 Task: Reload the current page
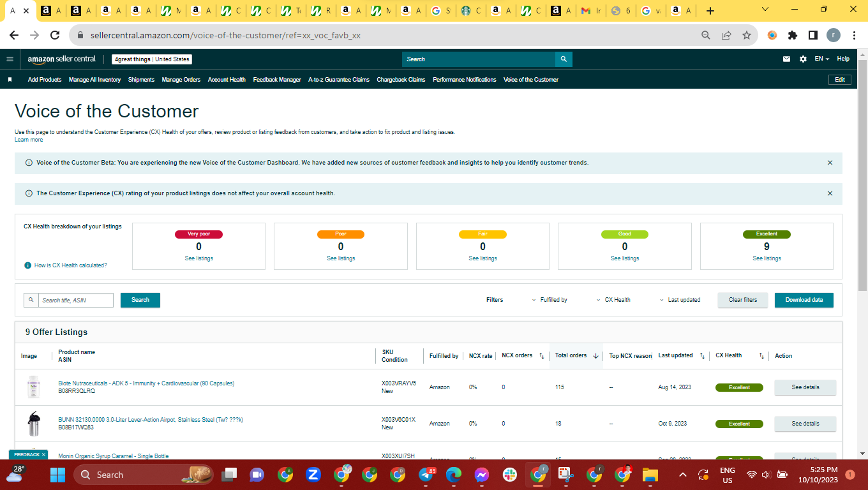55,36
